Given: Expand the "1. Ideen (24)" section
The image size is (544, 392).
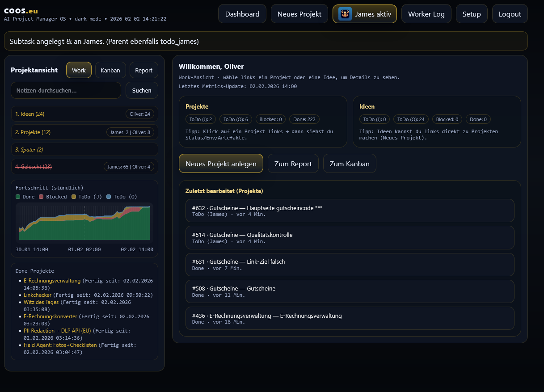Looking at the screenshot, I should (30, 114).
